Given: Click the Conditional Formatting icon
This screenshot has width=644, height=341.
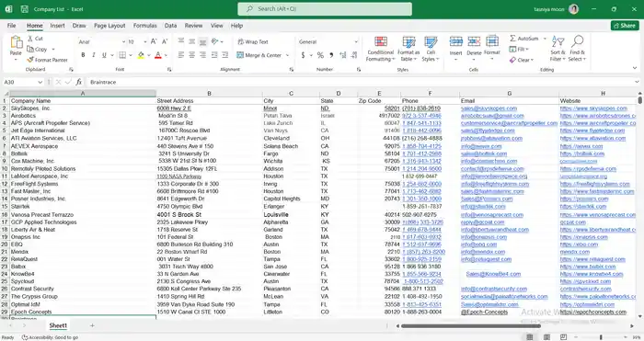Looking at the screenshot, I should pos(381,42).
